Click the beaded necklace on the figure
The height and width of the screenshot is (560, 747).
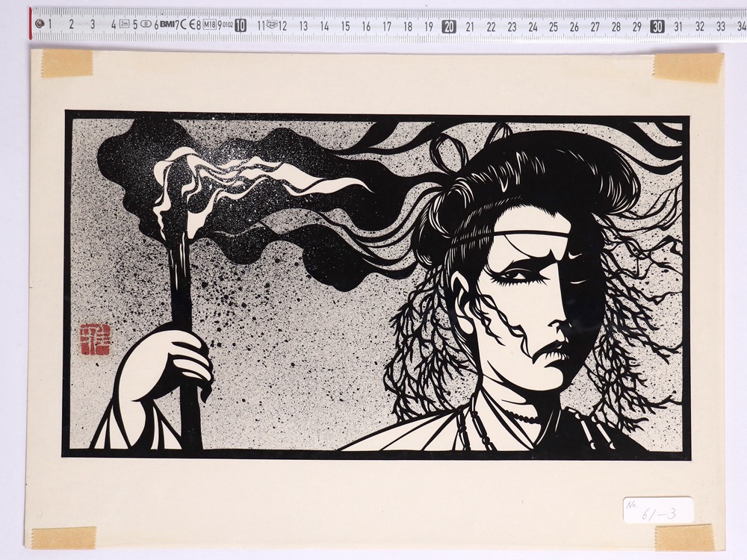click(523, 414)
